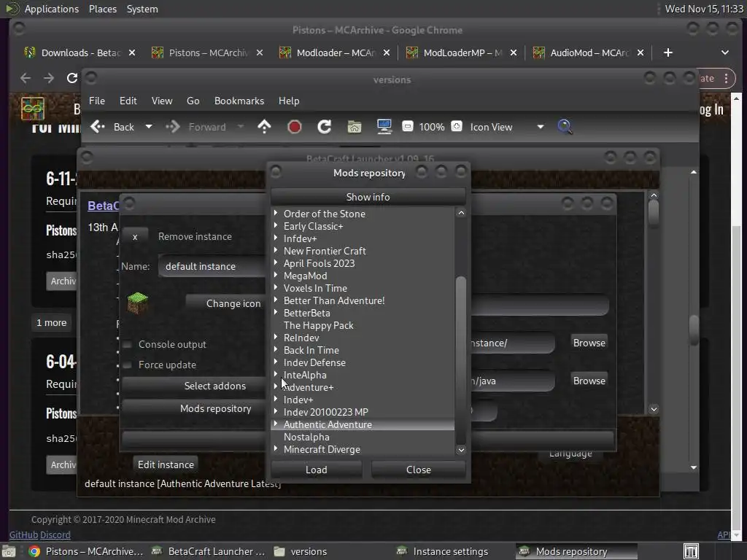Viewport: 747px width, 560px height.
Task: Click Edit instance button
Action: pyautogui.click(x=166, y=464)
